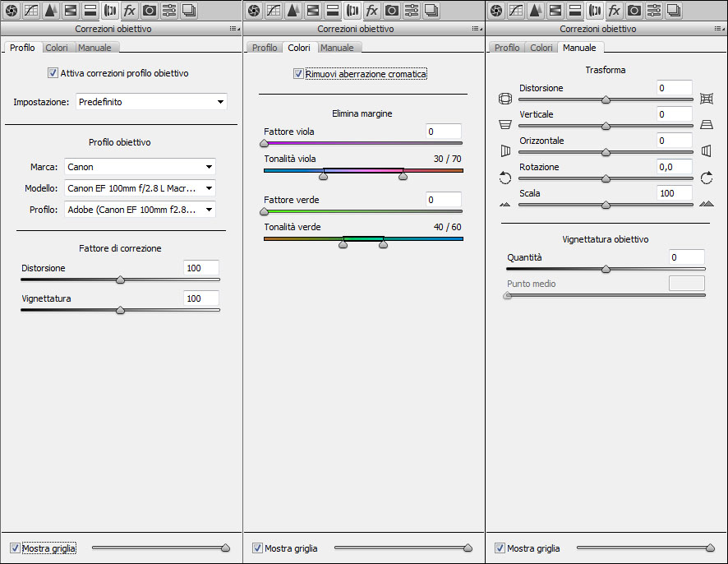This screenshot has width=728, height=564.
Task: Expand the Marca dropdown showing Canon
Action: point(140,167)
